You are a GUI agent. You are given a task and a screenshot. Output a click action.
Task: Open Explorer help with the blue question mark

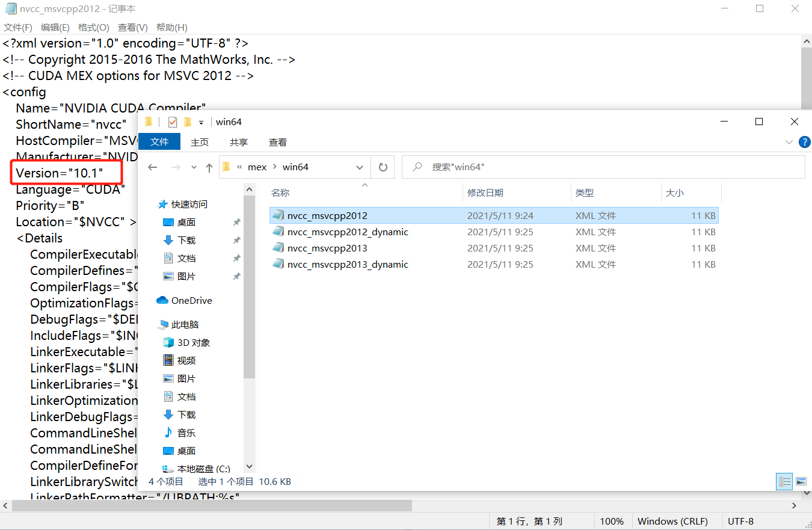click(x=805, y=142)
